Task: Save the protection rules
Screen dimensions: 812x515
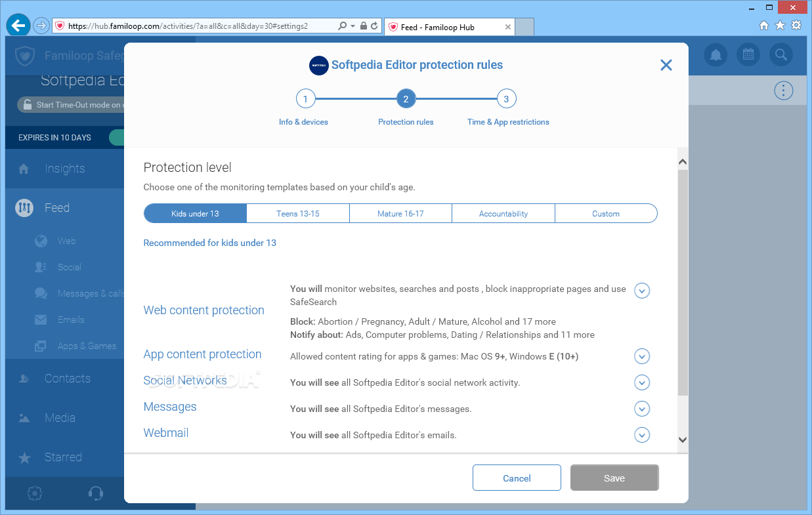Action: pyautogui.click(x=614, y=478)
